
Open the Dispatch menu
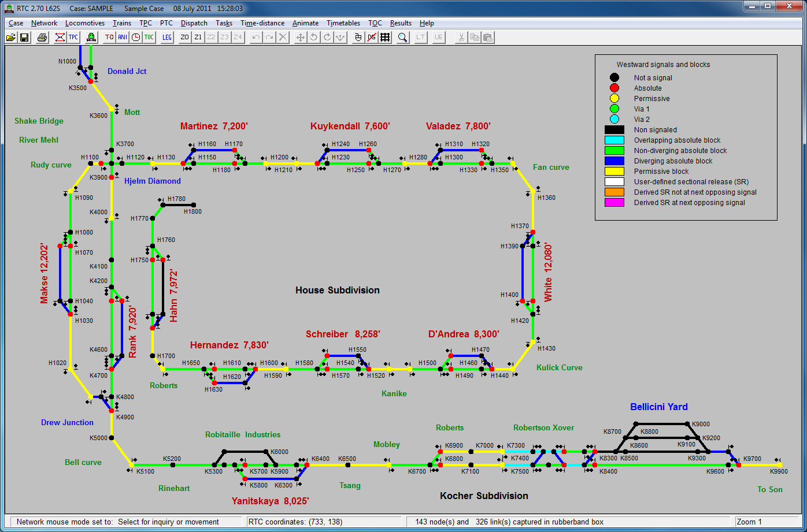point(194,23)
